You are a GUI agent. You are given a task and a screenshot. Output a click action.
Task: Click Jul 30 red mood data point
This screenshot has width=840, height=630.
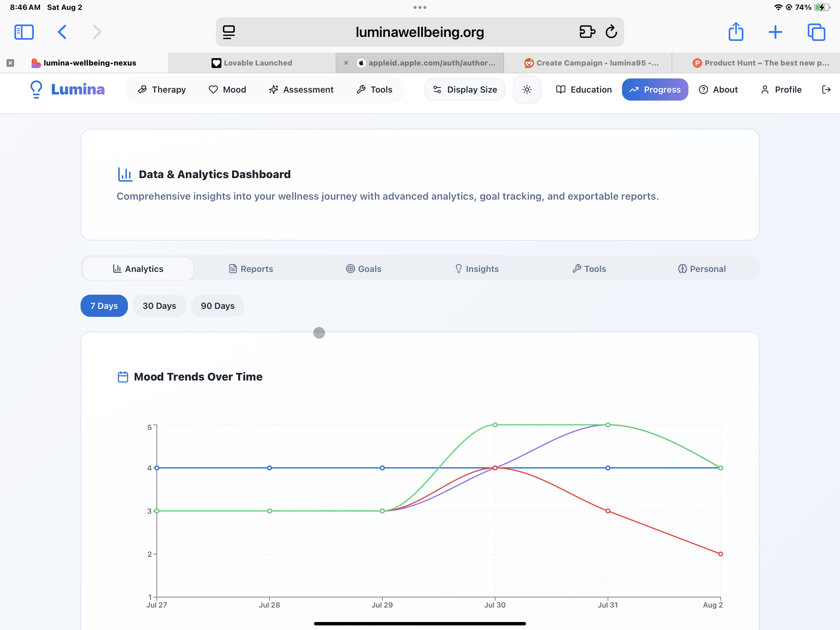(x=495, y=468)
